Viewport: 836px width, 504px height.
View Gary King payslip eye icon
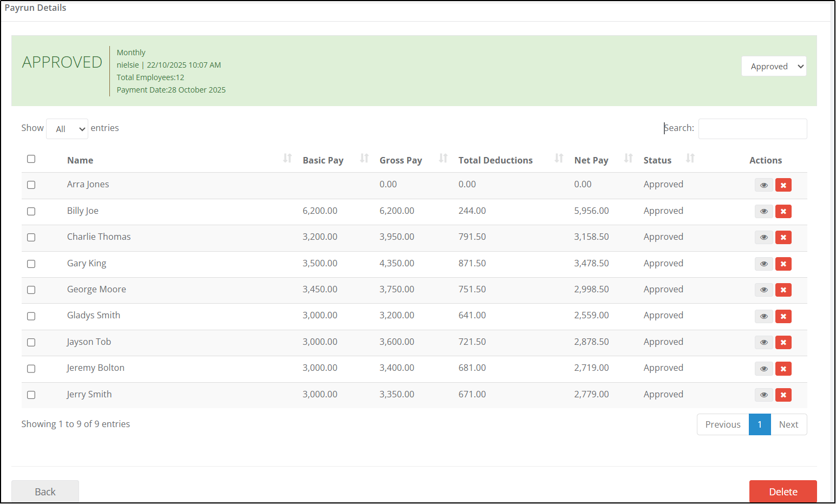pos(764,264)
